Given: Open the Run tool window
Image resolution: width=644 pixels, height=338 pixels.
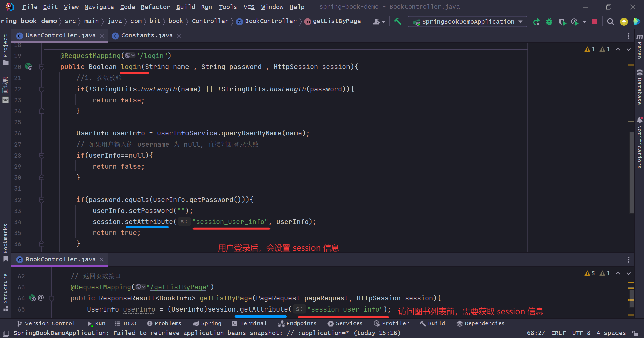Looking at the screenshot, I should pyautogui.click(x=96, y=323).
